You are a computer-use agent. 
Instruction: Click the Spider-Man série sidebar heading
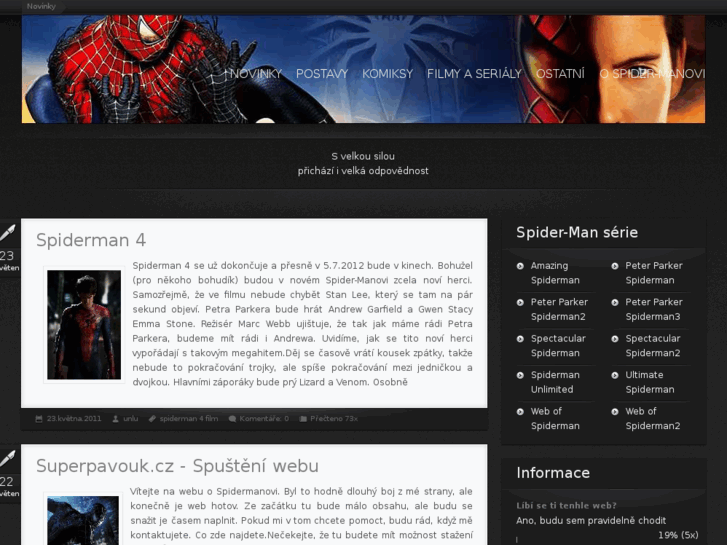(x=577, y=232)
